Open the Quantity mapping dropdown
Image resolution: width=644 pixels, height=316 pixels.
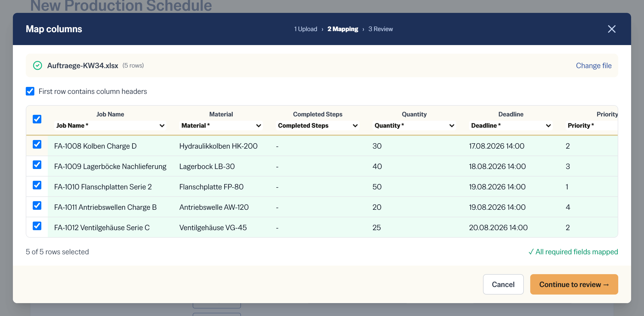pos(414,126)
